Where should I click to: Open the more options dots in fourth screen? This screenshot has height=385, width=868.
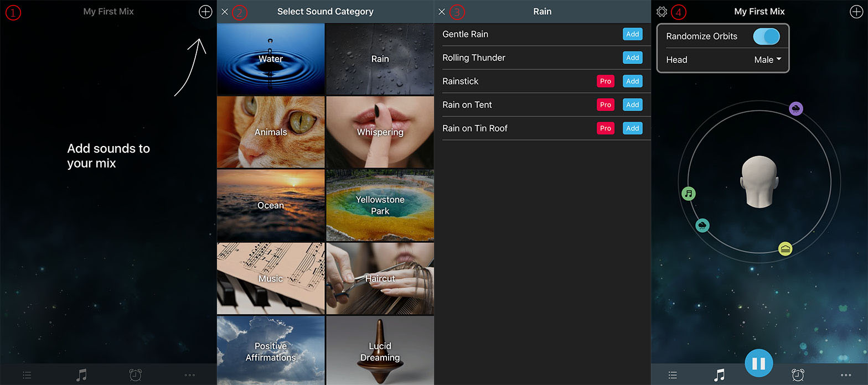[x=846, y=375]
